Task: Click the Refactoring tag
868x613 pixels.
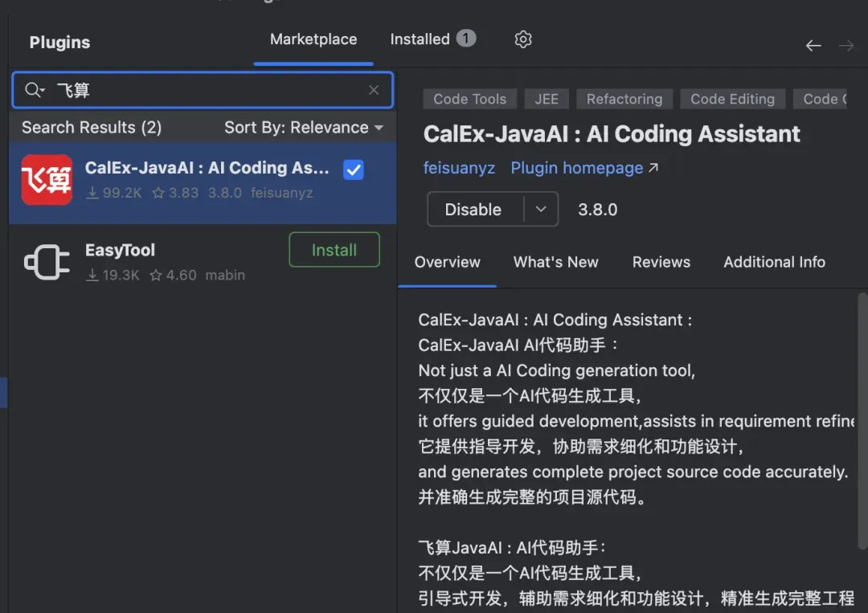Action: tap(624, 99)
